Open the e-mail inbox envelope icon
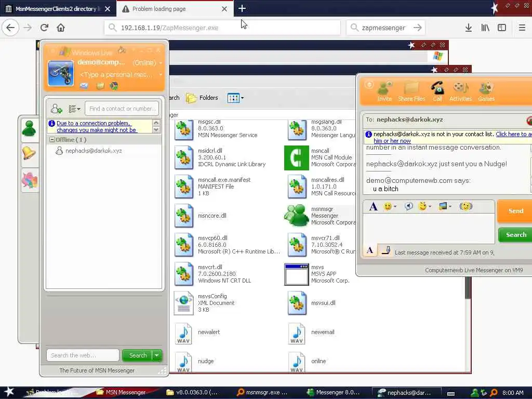 [x=84, y=86]
